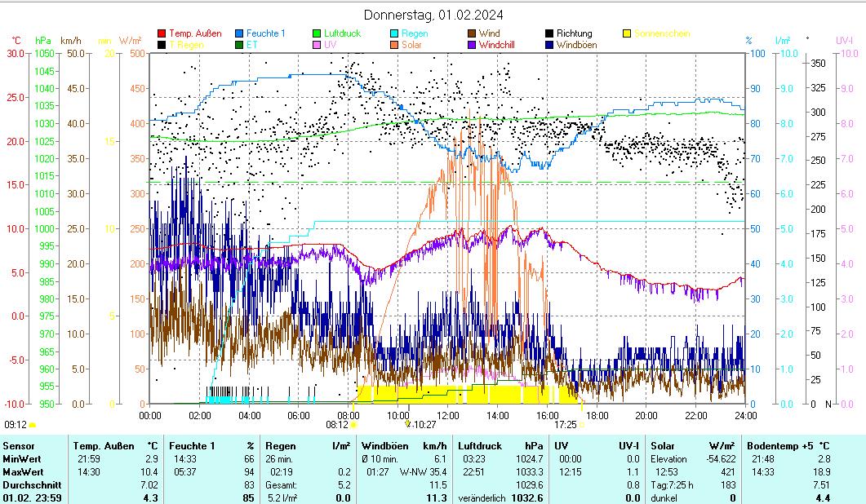Screen dimensions: 866x504
Task: Click the black T Regen legend swatch
Action: 162,46
